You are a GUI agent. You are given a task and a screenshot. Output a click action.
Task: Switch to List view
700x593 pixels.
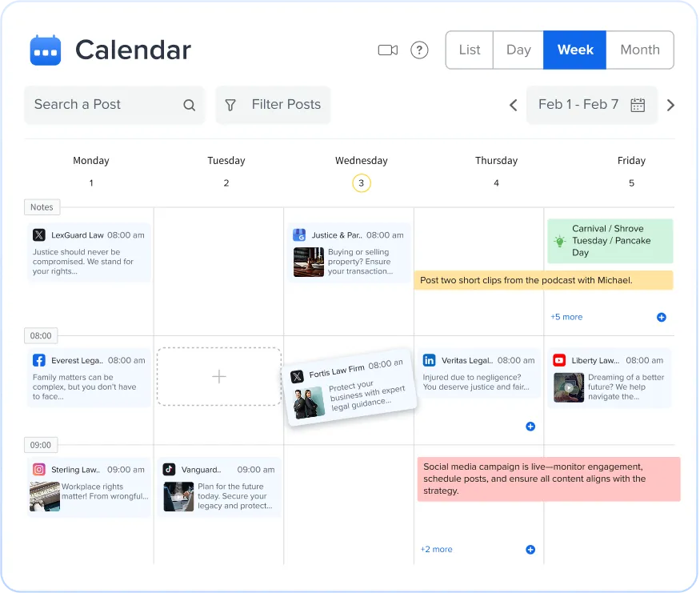click(x=470, y=50)
